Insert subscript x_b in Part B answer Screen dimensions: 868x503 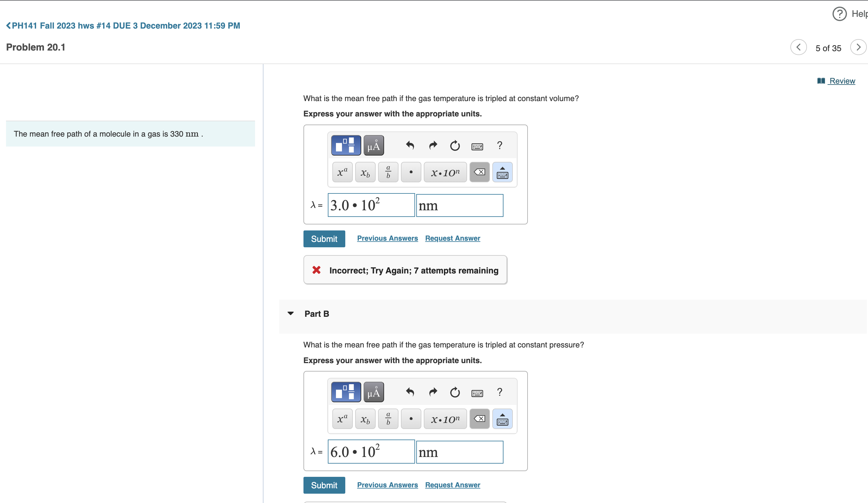pos(365,418)
